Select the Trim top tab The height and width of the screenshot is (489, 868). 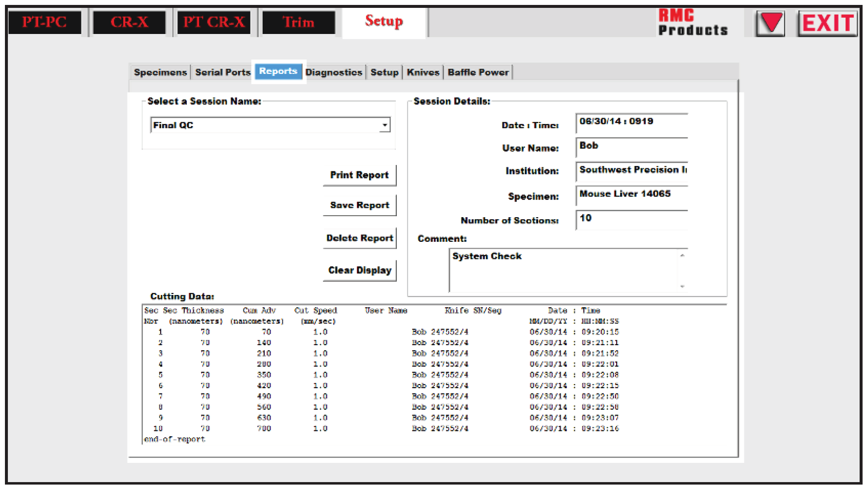tap(299, 23)
